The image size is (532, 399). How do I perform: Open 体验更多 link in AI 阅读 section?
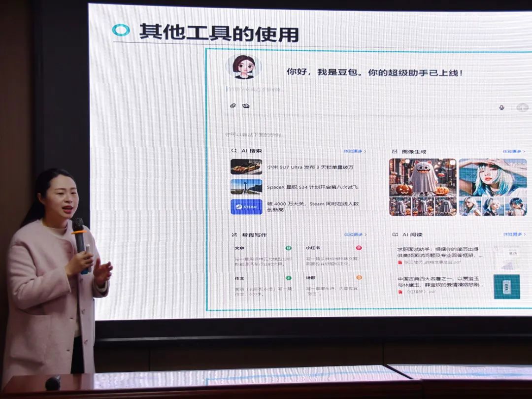514,234
